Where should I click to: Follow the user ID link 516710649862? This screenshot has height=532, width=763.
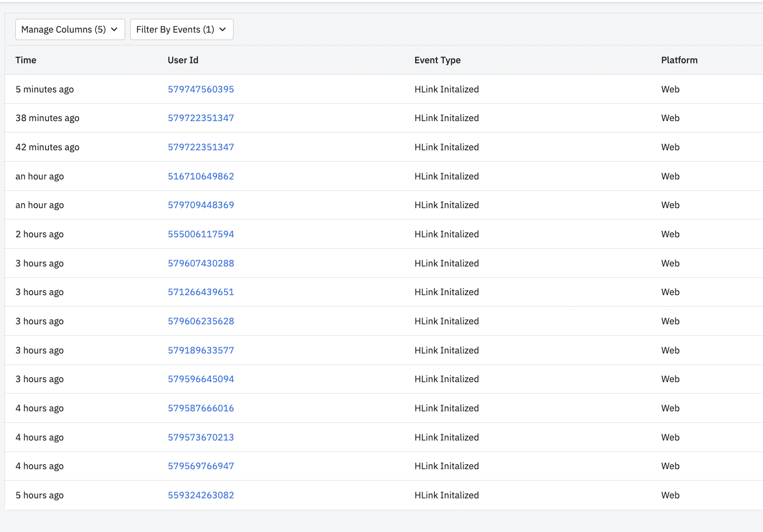201,176
